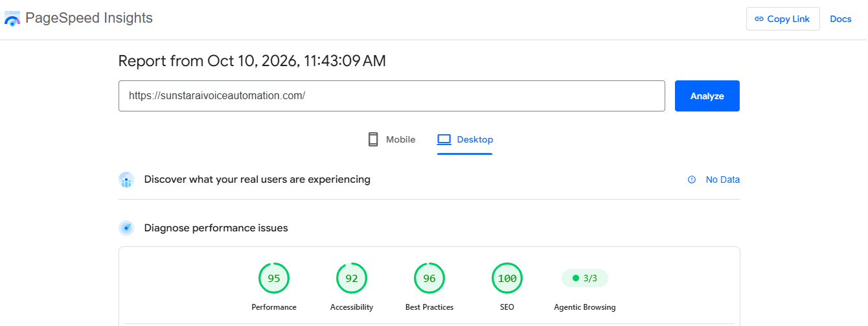Click 'Diagnose performance issues' heading
Screen dimensions: 868x326
pyautogui.click(x=216, y=228)
